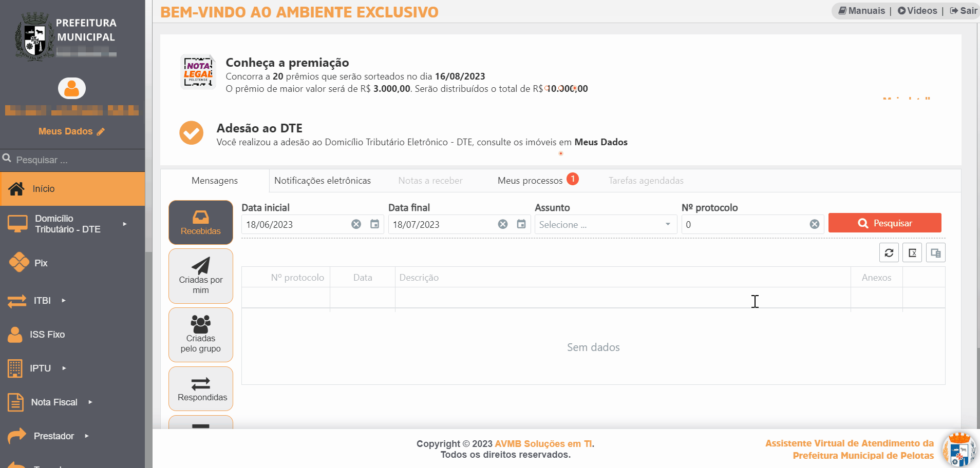
Task: Open the Assunto dropdown
Action: pyautogui.click(x=605, y=224)
